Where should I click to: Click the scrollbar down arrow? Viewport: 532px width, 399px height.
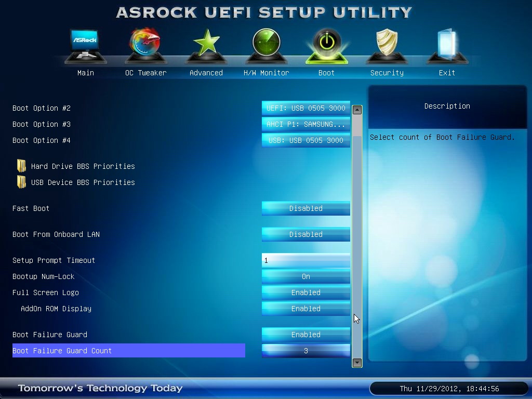coord(357,363)
